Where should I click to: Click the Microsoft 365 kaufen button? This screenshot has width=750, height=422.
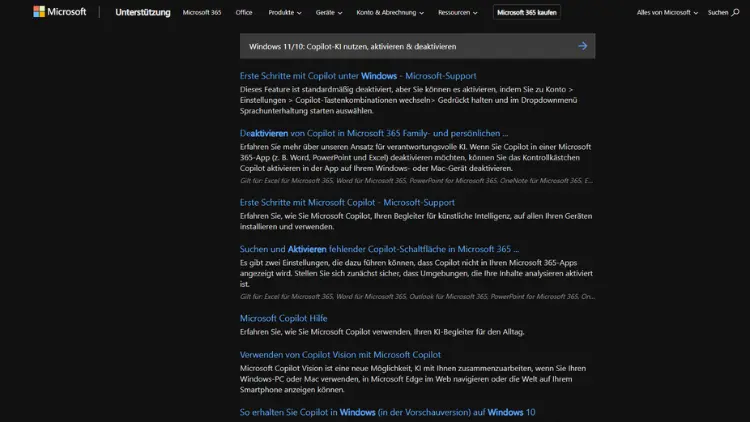tap(527, 12)
